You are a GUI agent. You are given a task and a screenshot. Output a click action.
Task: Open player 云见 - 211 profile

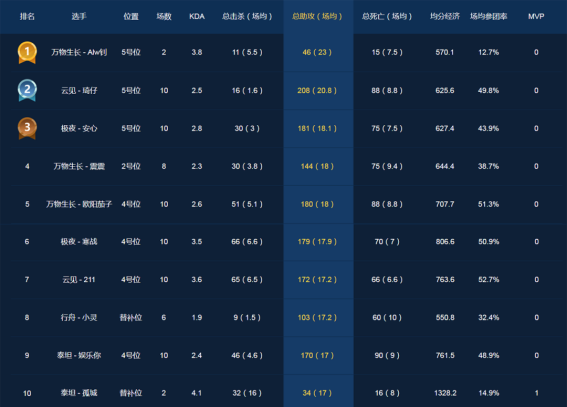[x=79, y=279]
